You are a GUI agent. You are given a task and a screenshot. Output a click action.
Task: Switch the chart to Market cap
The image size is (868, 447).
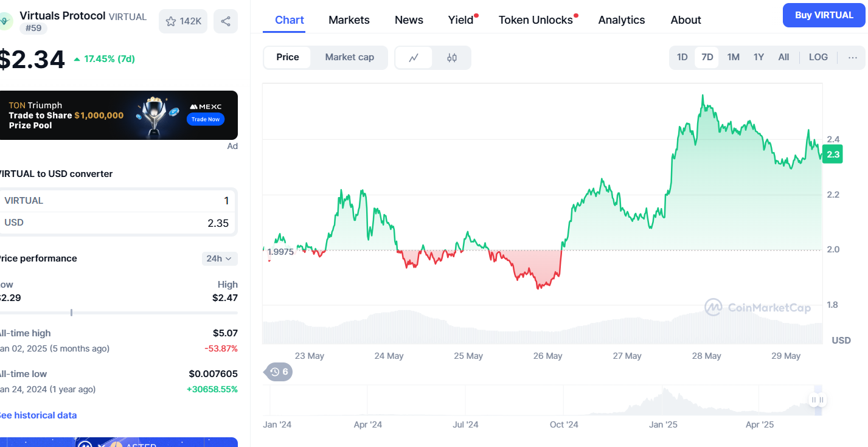[349, 57]
